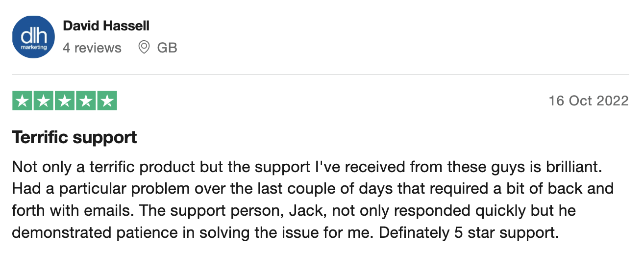Click the second green rating star
Viewport: 644px width, 253px height.
pos(43,101)
